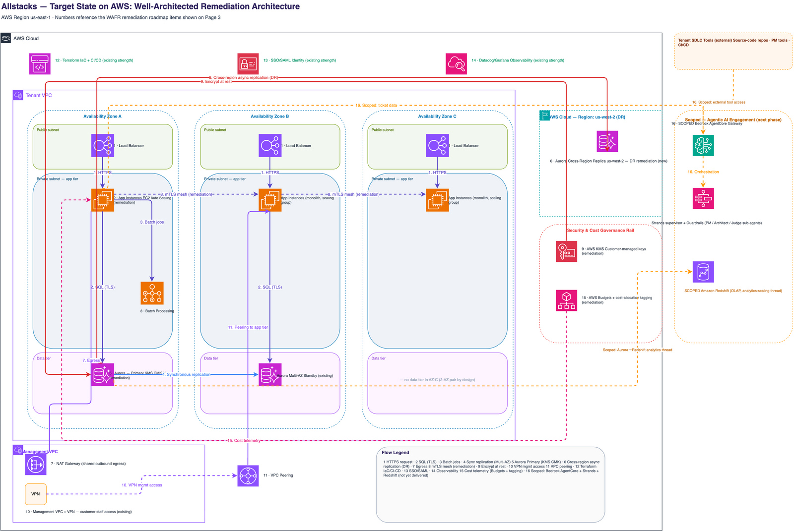794x532 pixels.
Task: Select the Load Balancer icon in Availability Zone A
Action: point(103,146)
